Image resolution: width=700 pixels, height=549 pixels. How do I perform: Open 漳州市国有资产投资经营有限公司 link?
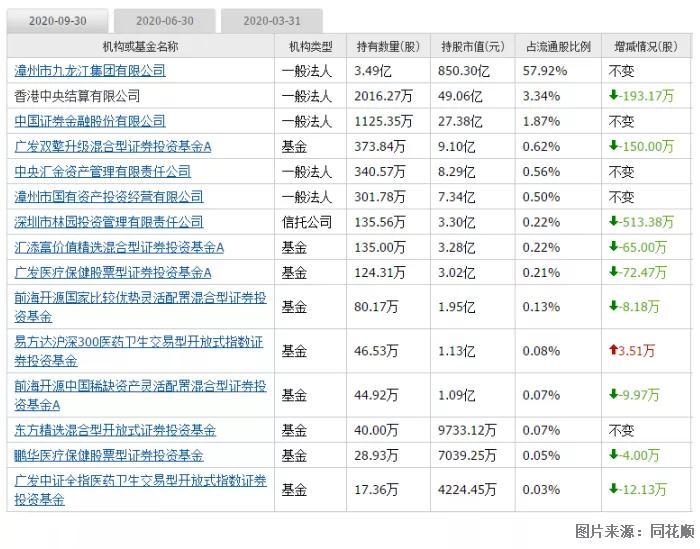click(x=108, y=197)
